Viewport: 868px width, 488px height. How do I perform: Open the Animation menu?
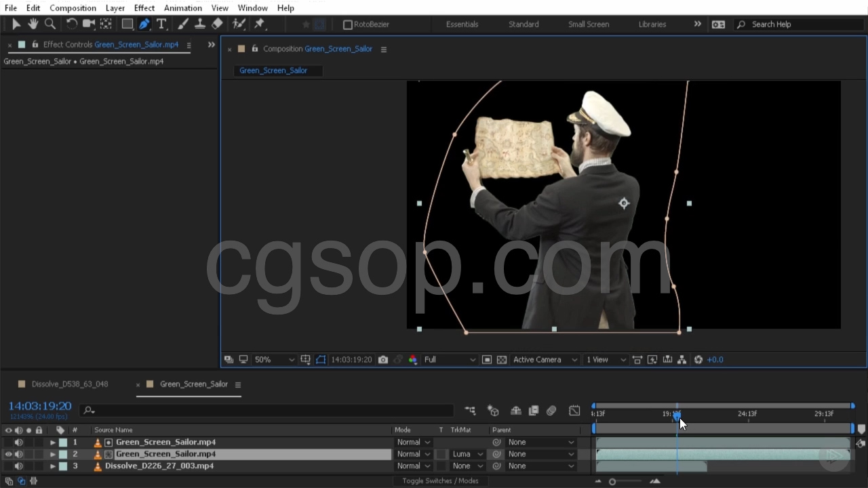point(183,8)
